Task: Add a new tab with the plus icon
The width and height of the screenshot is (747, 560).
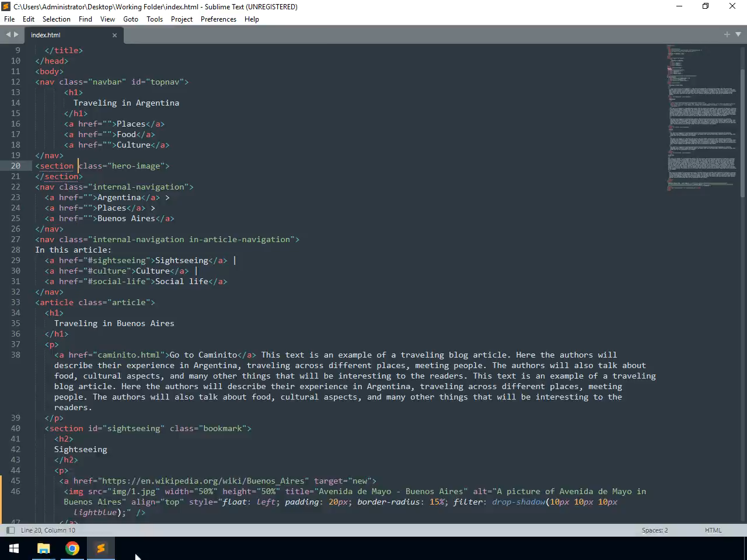Action: (x=727, y=34)
